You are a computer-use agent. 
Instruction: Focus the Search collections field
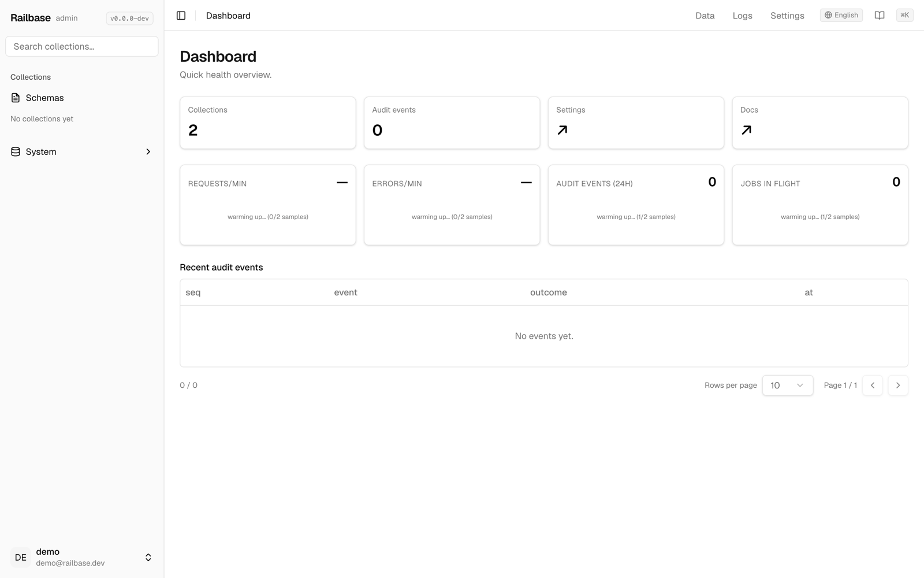click(x=82, y=46)
